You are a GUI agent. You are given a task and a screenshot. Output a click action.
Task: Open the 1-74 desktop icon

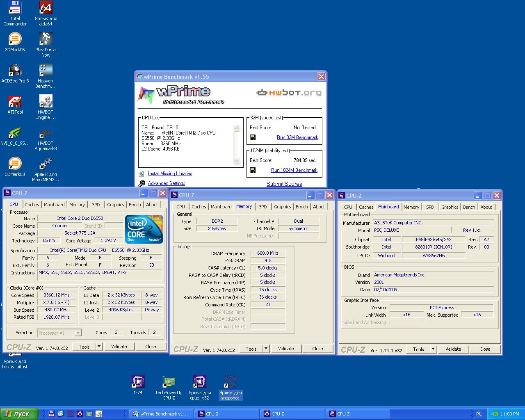[138, 385]
